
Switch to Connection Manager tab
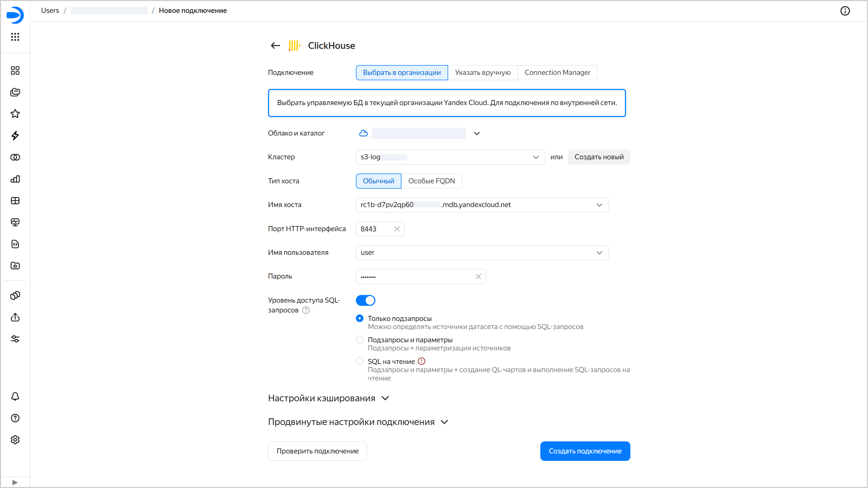coord(557,73)
